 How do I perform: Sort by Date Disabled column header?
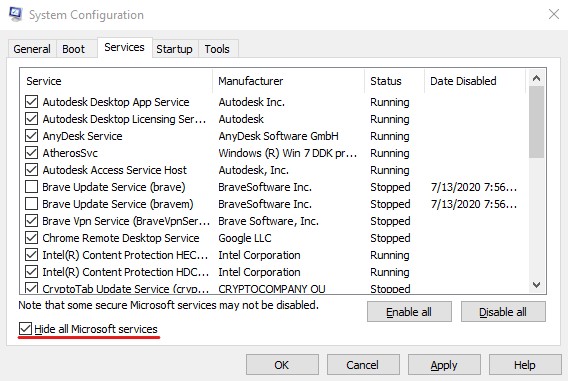(475, 81)
